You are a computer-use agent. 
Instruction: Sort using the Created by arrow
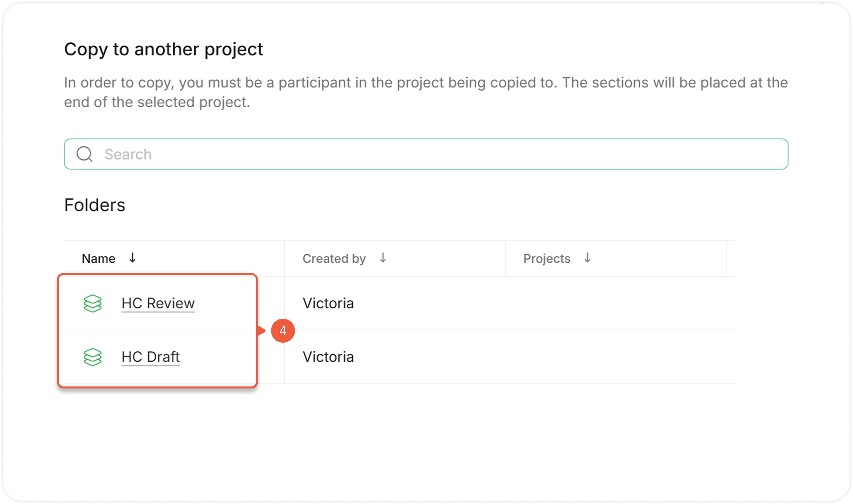click(x=383, y=258)
